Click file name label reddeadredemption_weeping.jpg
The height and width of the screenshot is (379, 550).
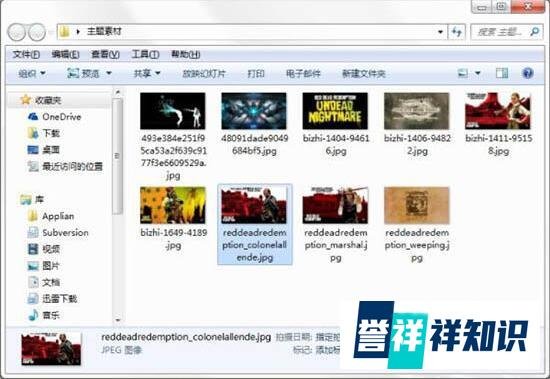tap(417, 245)
